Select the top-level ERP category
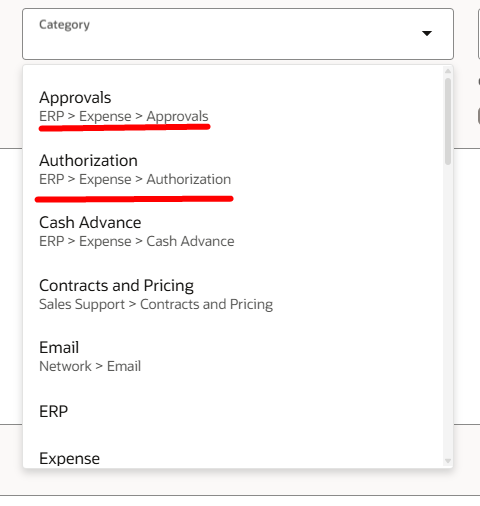Viewport: 480px width, 506px height. [233, 411]
